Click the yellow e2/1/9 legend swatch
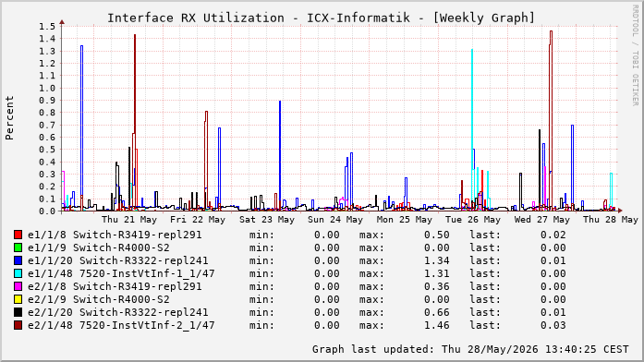The width and height of the screenshot is (644, 362). pos(18,299)
